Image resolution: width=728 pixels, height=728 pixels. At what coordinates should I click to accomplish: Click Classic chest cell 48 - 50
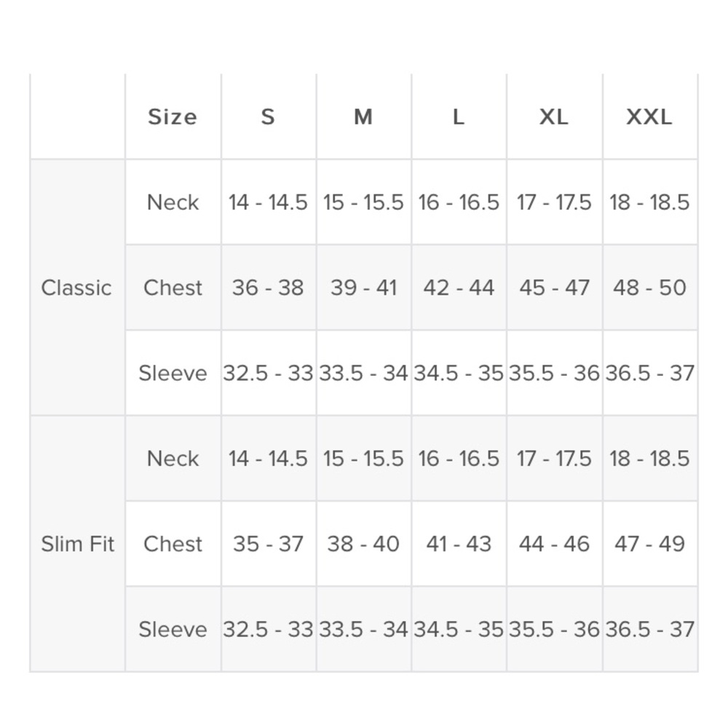649,288
